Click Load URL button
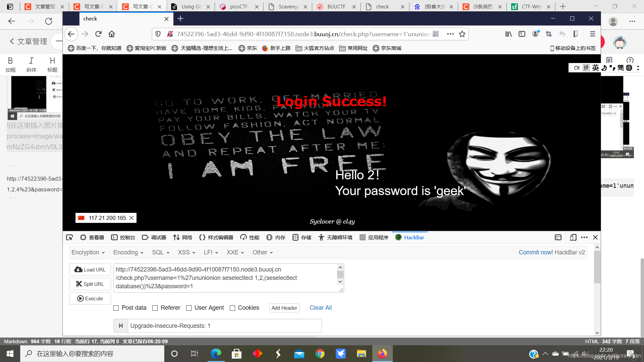 tap(90, 269)
